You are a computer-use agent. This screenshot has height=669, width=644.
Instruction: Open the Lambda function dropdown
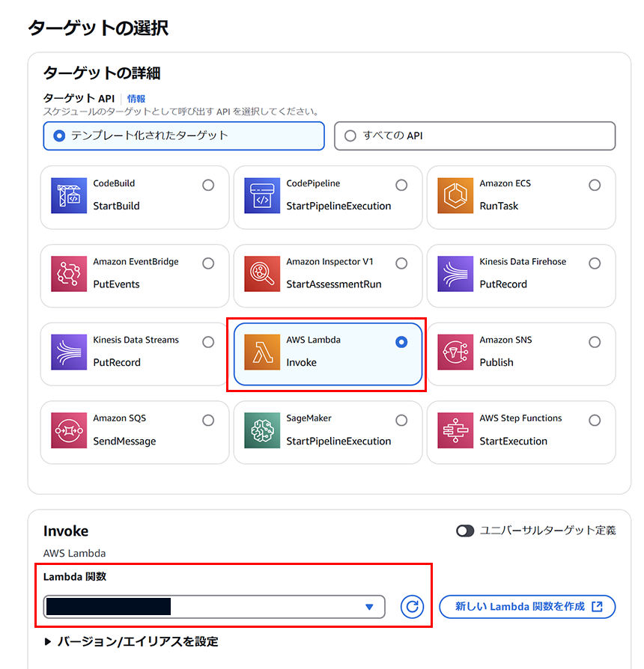(x=214, y=607)
